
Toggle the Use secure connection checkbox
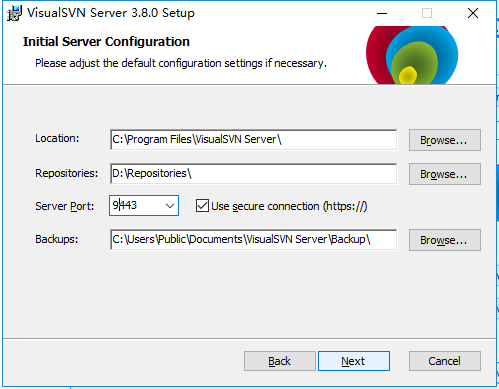click(x=202, y=206)
